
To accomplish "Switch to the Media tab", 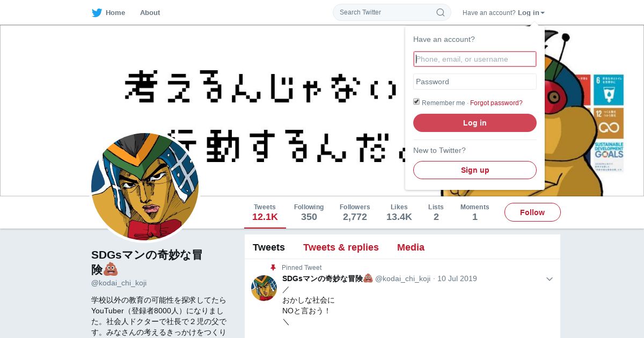I will [411, 247].
